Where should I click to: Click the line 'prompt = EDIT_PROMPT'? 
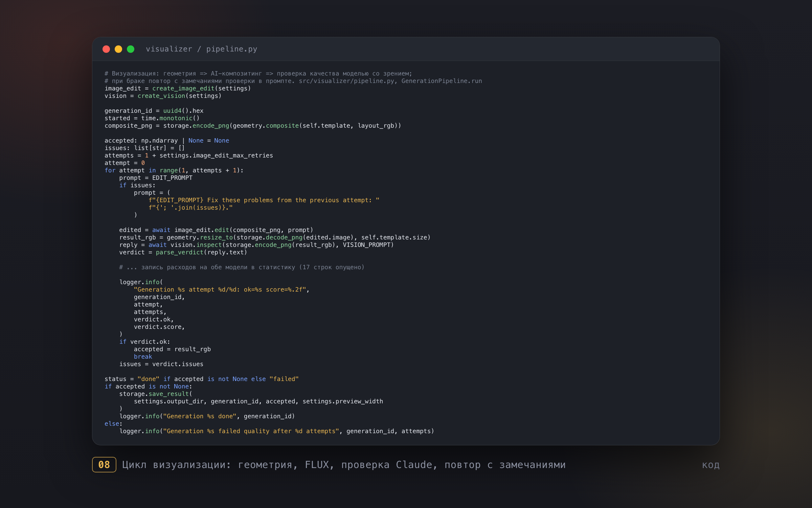(156, 178)
